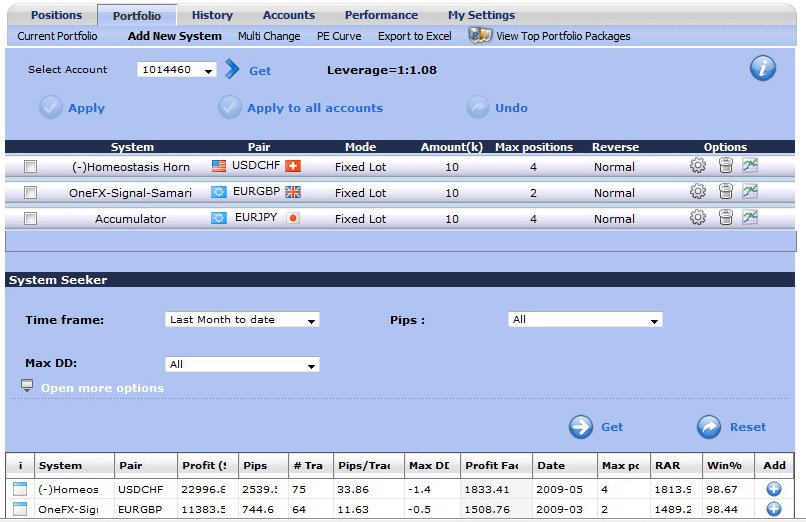Click Export to Excel

tap(415, 36)
